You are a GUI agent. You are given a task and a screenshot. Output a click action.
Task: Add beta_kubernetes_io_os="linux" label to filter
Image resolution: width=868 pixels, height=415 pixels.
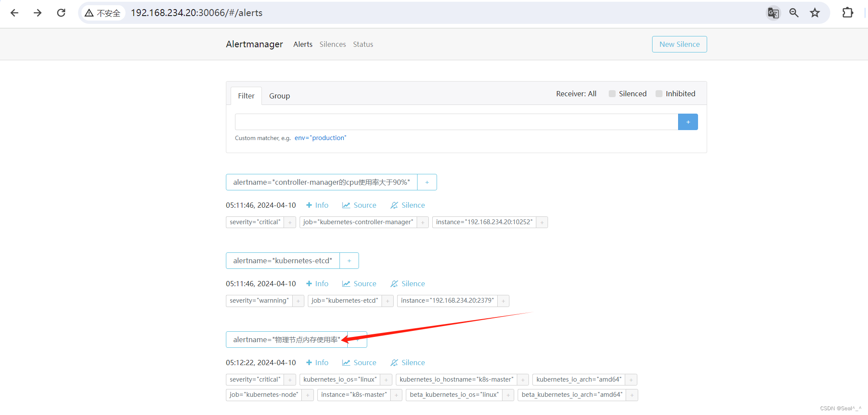click(508, 395)
